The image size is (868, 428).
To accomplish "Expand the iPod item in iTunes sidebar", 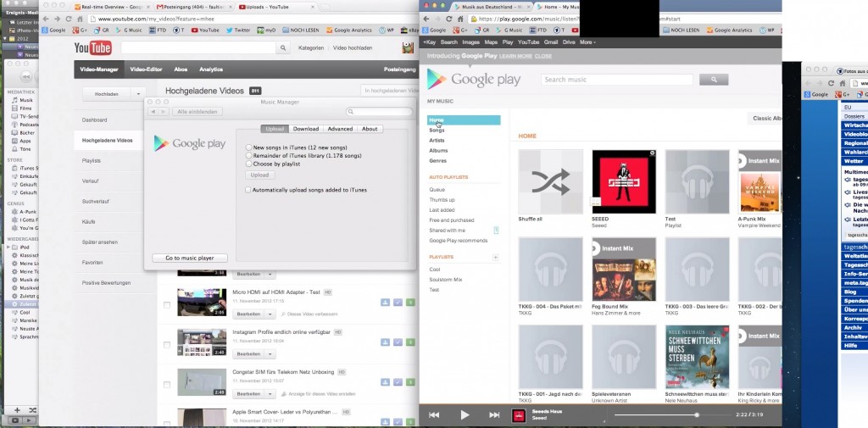I will (8, 247).
